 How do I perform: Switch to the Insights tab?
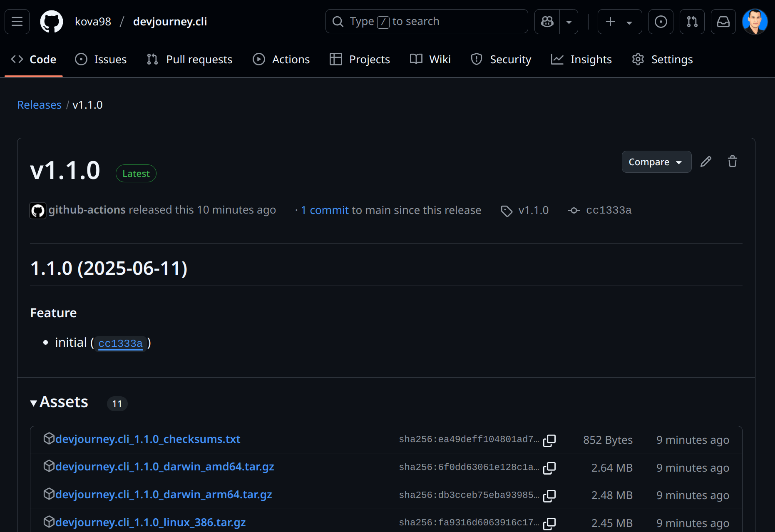click(581, 60)
